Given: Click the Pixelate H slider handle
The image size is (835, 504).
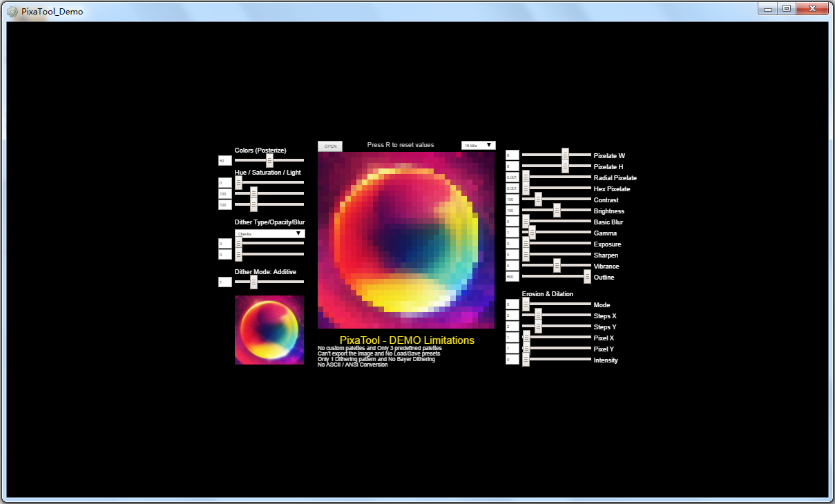Looking at the screenshot, I should [x=565, y=166].
